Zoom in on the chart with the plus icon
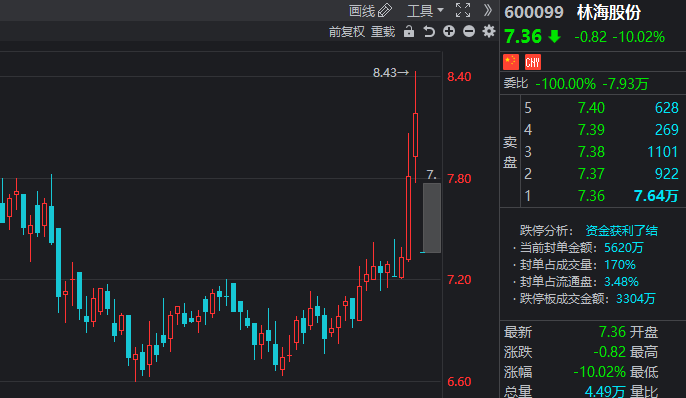The width and height of the screenshot is (686, 398). [x=449, y=31]
